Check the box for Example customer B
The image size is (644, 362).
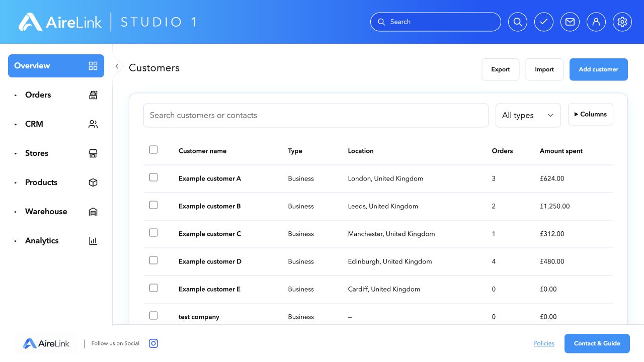point(153,205)
